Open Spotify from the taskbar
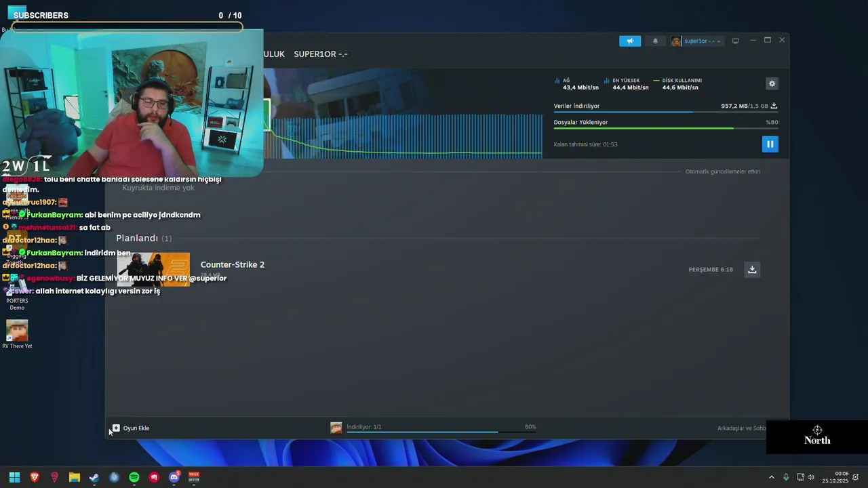The width and height of the screenshot is (868, 488). pos(134,477)
